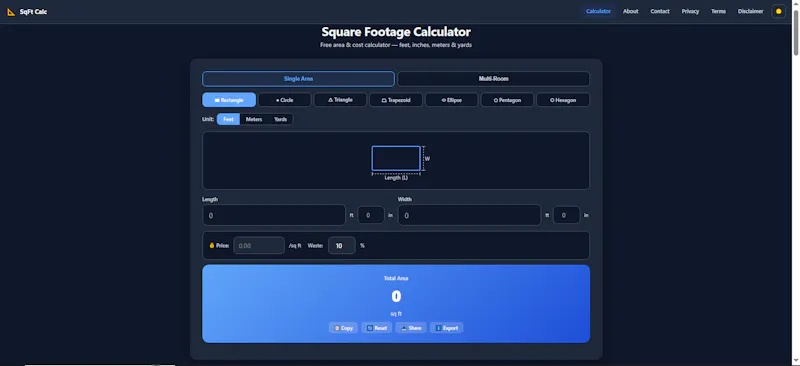Click the Square Footage Calculator heading
Screen dimensions: 800x366
click(x=396, y=32)
